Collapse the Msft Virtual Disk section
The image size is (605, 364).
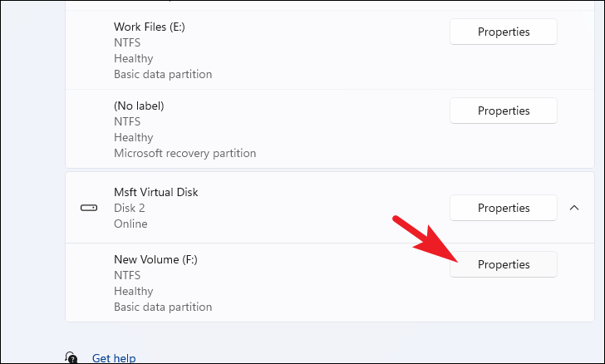tap(574, 208)
